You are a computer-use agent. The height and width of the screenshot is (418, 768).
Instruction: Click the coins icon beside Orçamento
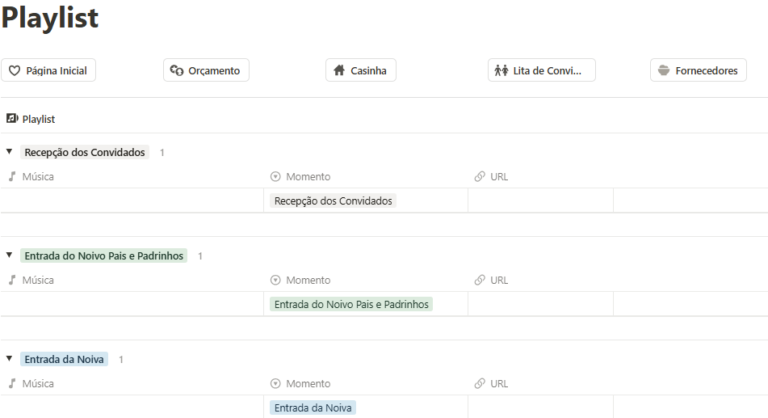tap(176, 71)
